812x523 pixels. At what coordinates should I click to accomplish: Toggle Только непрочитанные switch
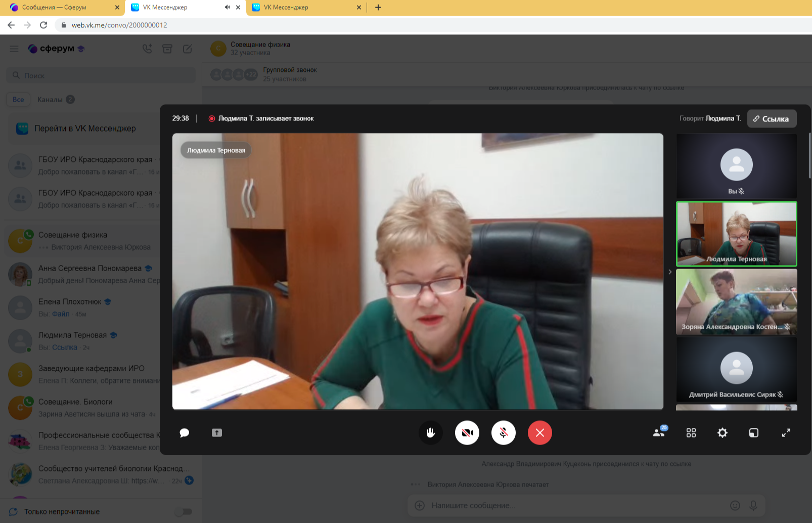pyautogui.click(x=184, y=512)
